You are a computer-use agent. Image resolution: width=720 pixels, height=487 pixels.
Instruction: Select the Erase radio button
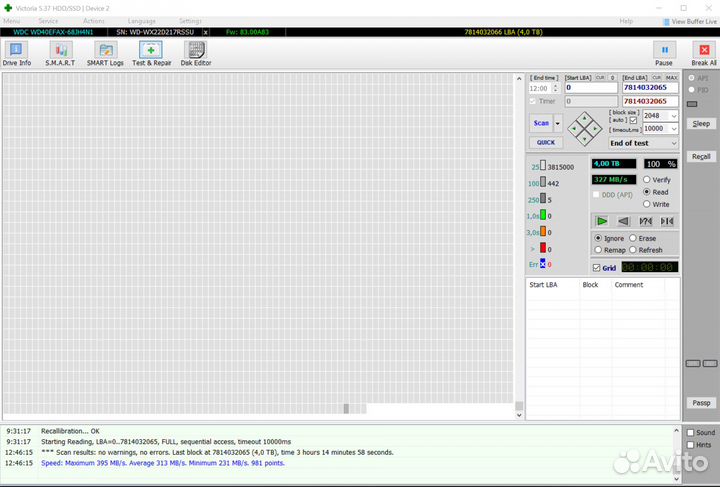[x=633, y=238]
